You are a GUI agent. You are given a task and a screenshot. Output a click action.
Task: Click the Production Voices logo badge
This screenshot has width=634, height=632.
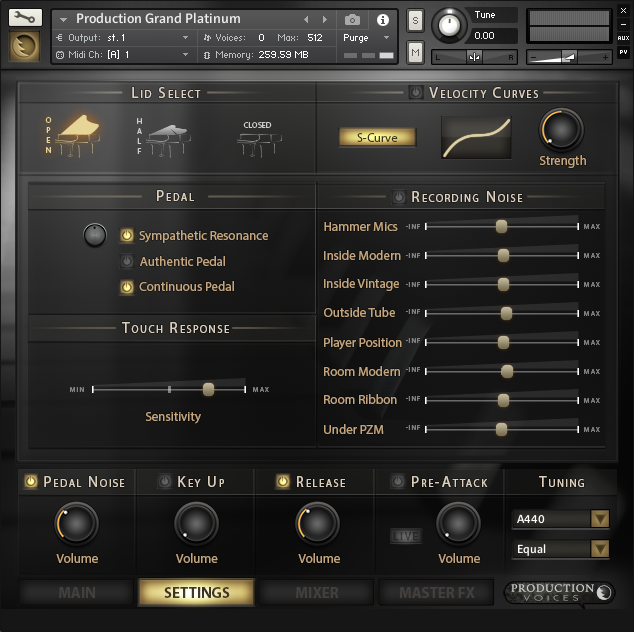pos(559,593)
